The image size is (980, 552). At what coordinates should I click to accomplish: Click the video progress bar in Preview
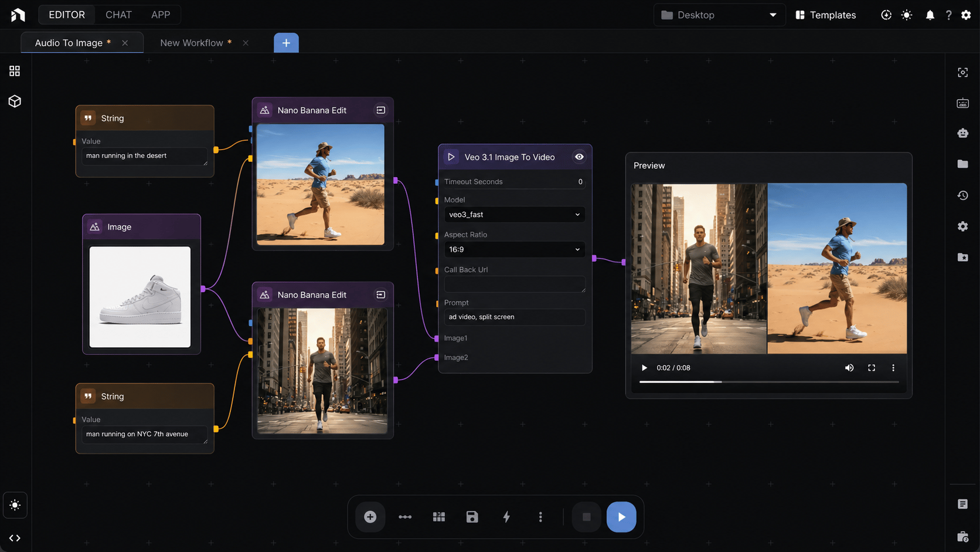[768, 381]
